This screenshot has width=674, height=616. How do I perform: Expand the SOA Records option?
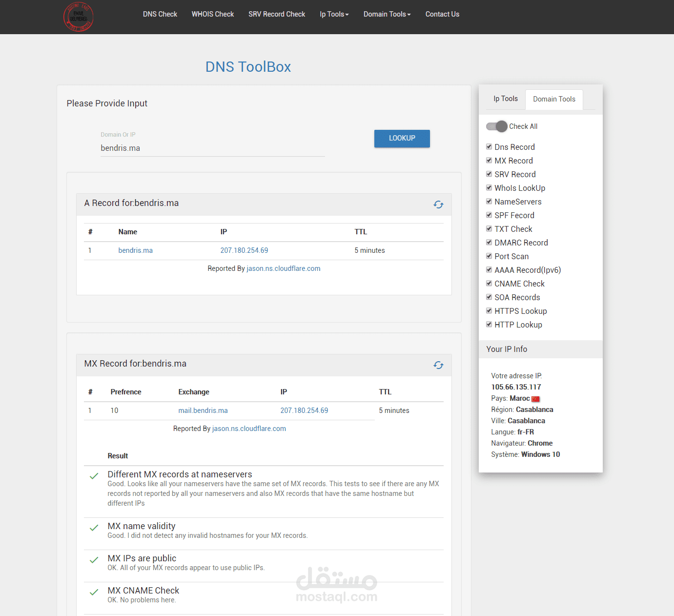tap(489, 297)
